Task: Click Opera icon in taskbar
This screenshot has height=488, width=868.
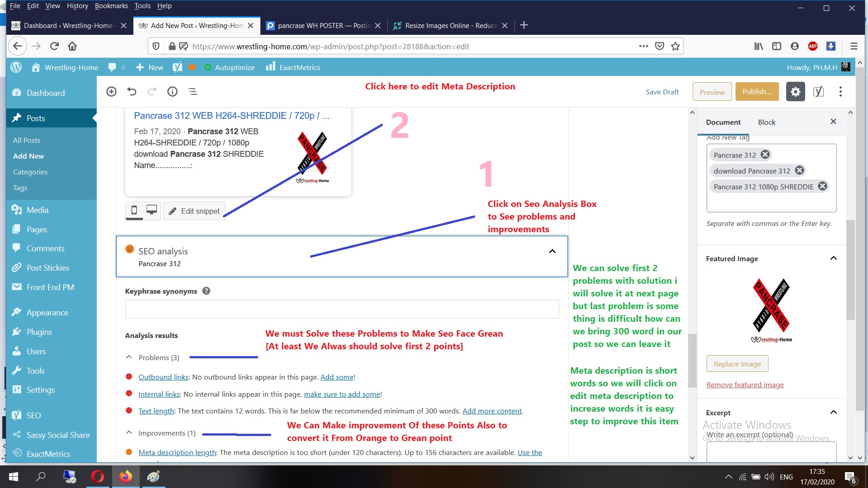Action: (97, 477)
